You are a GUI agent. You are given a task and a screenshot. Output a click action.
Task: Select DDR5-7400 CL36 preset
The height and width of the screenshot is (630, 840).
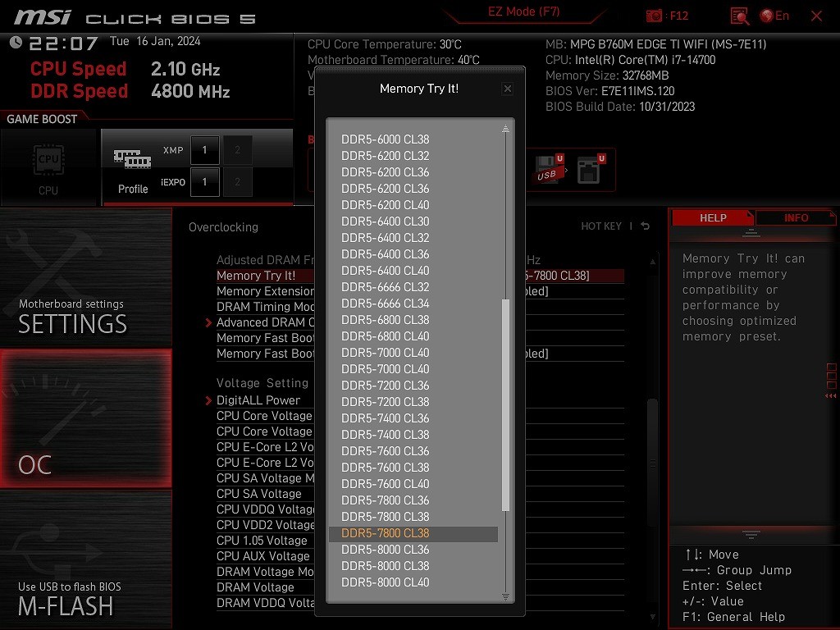[x=386, y=418]
